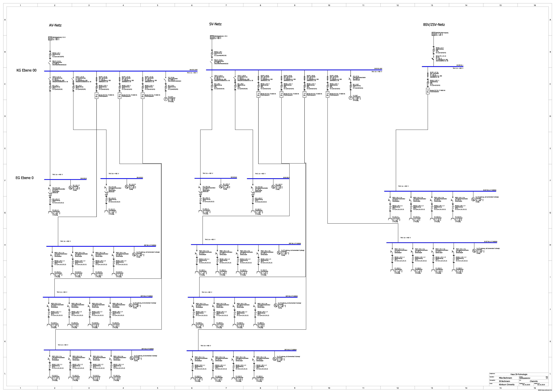This screenshot has width=555, height=392.
Task: Select the 39 AV 00.9 busbar name label
Action: [x=140, y=178]
